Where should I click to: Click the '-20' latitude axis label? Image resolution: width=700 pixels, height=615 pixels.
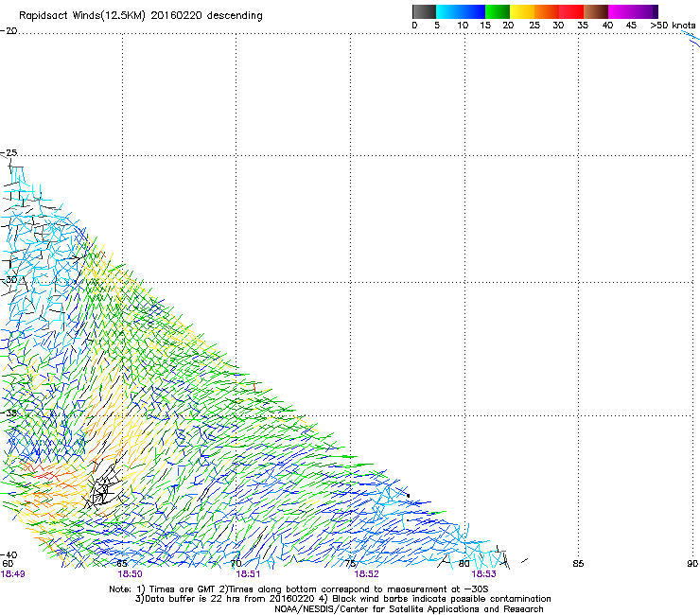click(x=9, y=31)
